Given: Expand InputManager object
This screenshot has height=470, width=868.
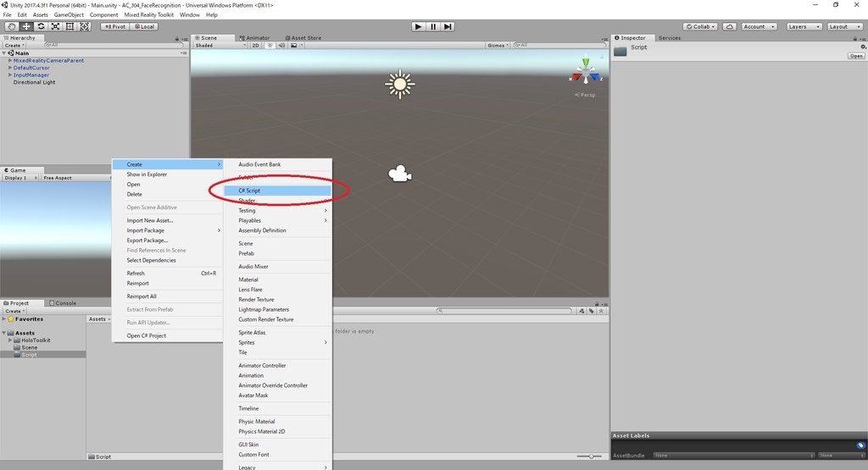Looking at the screenshot, I should (10, 75).
